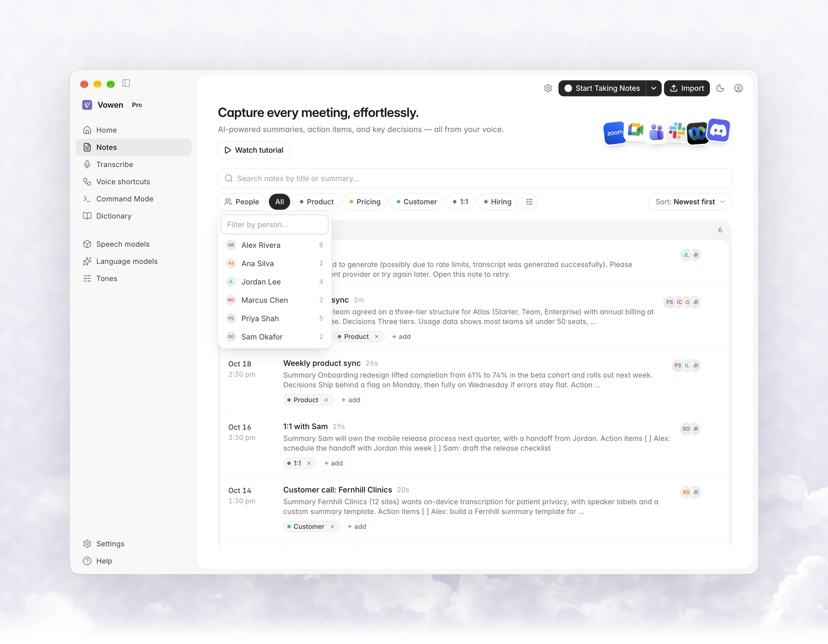Screen dimensions: 828x644
Task: Click the Import button
Action: [687, 88]
